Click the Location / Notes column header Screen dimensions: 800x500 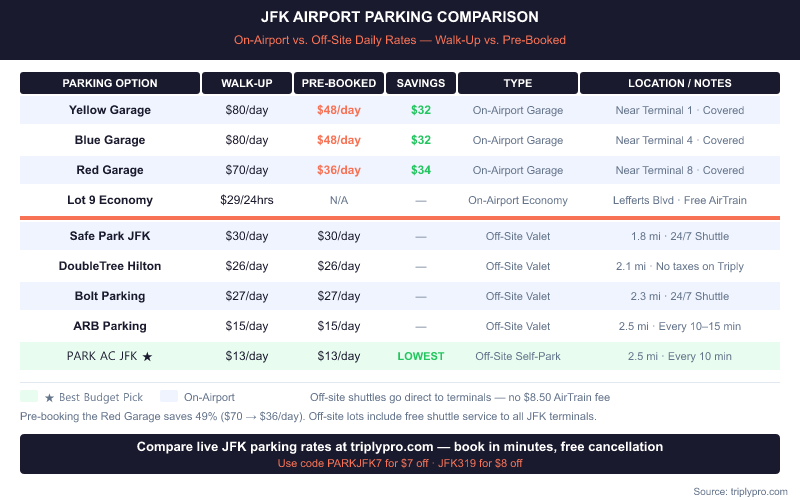pos(680,83)
